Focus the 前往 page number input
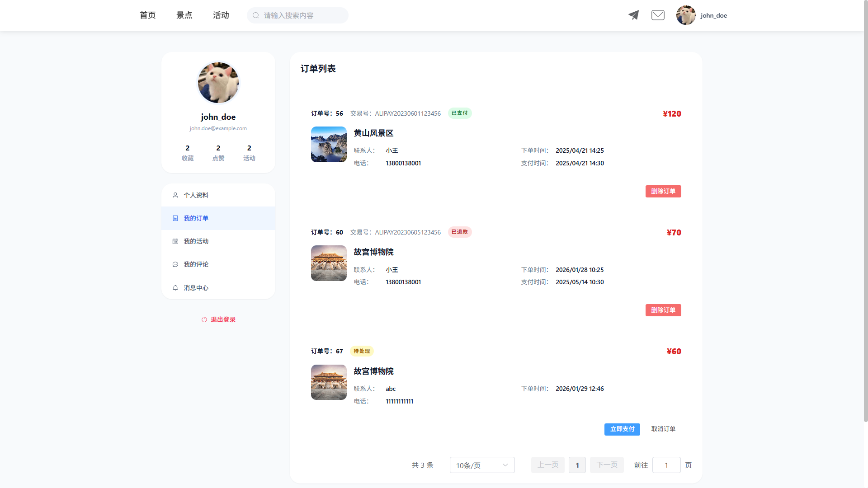868x488 pixels. tap(666, 465)
